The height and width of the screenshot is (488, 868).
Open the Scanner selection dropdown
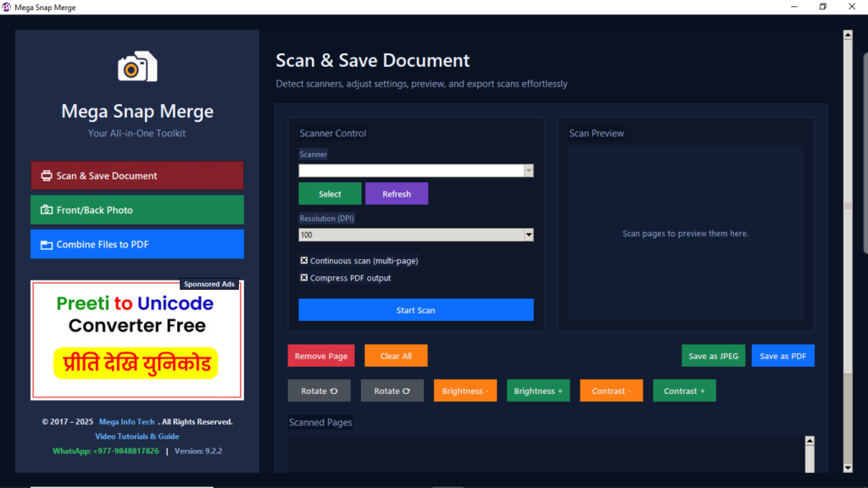[528, 170]
